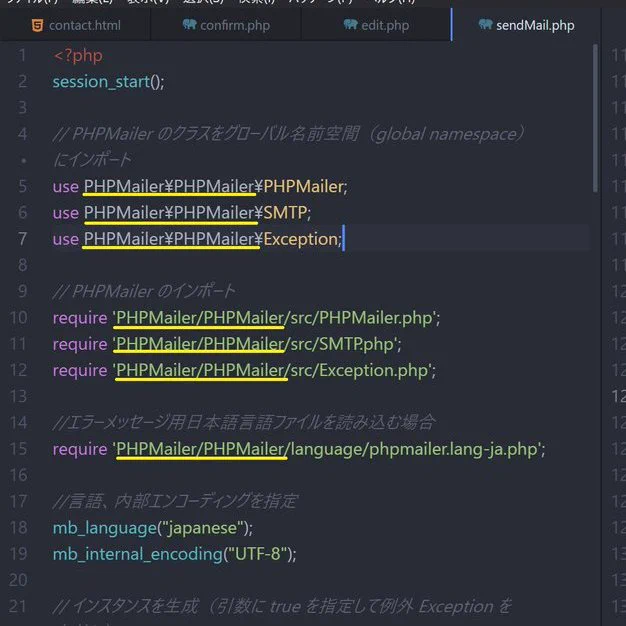
Task: Click 'src/PHPMailer.php' path on line 10
Action: 362,318
